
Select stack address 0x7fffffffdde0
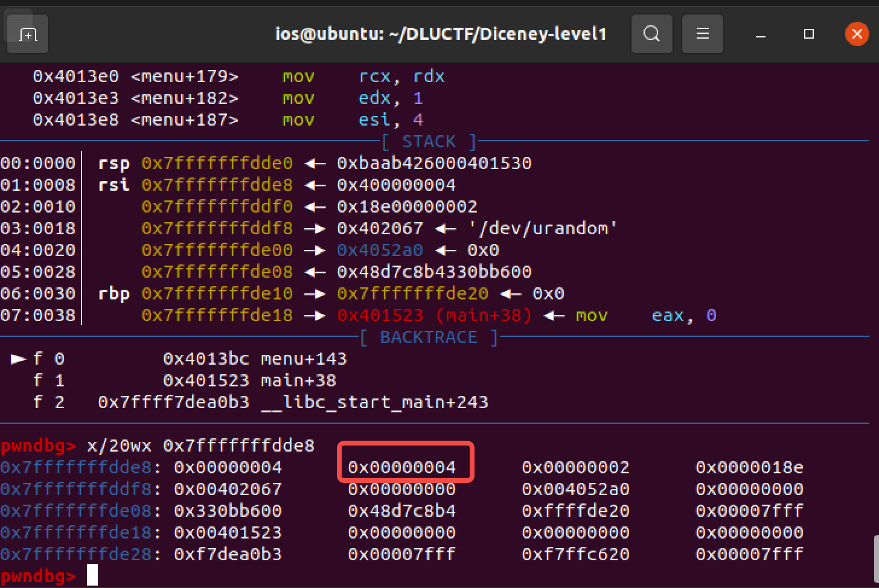[x=217, y=164]
